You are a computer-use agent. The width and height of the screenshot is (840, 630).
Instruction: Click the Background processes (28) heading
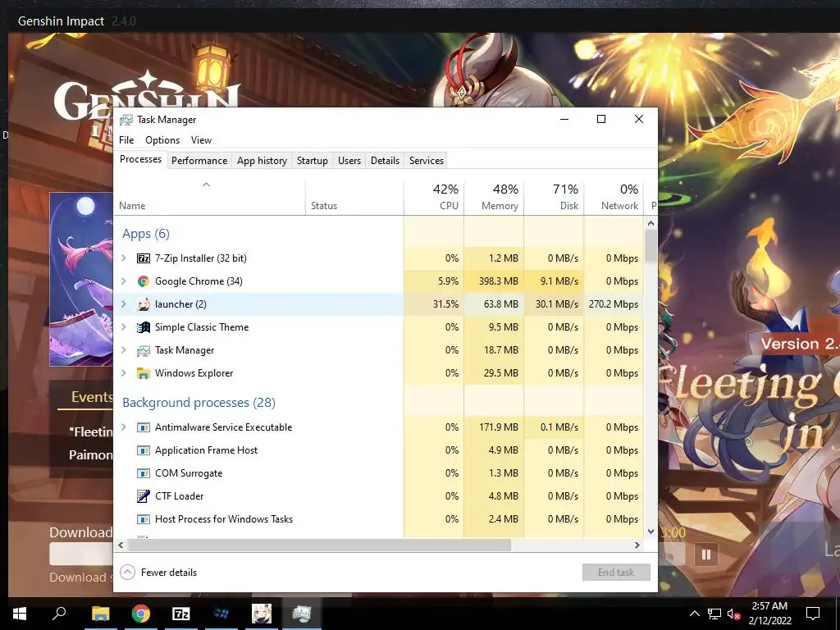point(199,403)
